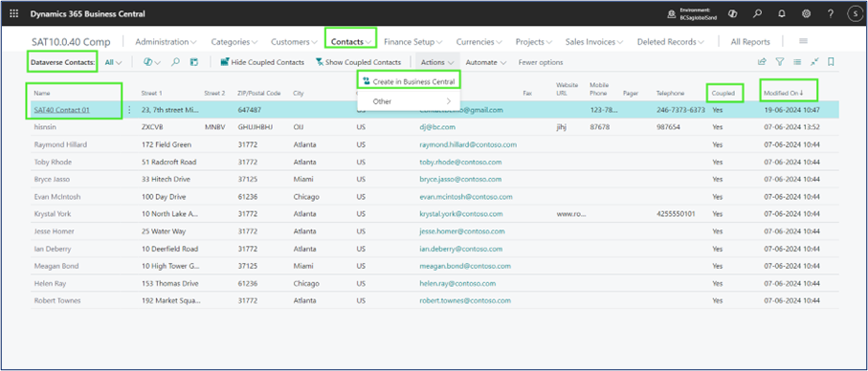868x371 pixels.
Task: Expand the Deleted Records menu
Action: 671,41
